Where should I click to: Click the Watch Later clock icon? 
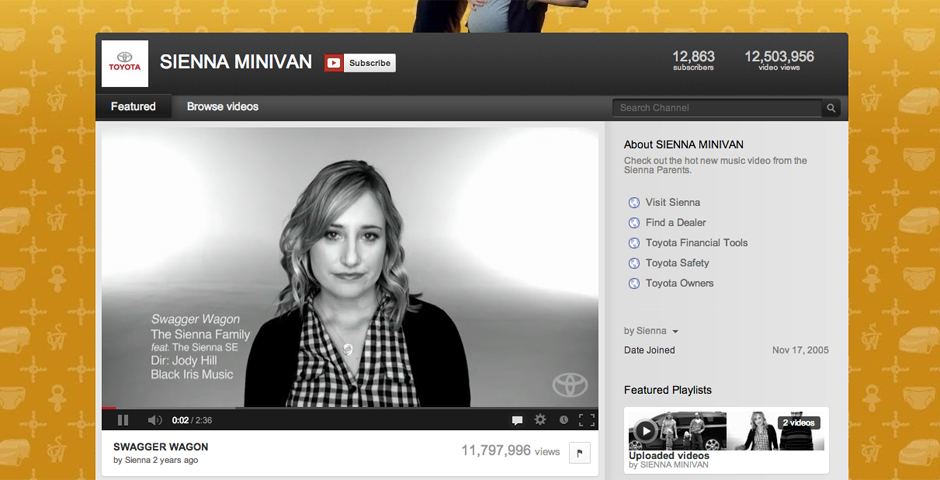pos(564,420)
